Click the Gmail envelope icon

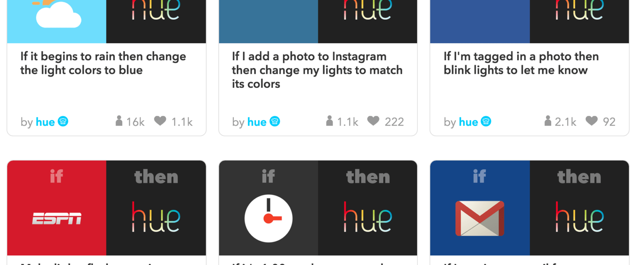click(480, 218)
